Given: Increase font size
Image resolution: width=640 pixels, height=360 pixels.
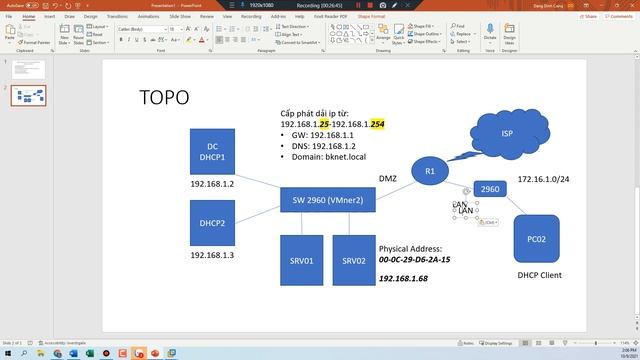Looking at the screenshot, I should click(x=188, y=29).
